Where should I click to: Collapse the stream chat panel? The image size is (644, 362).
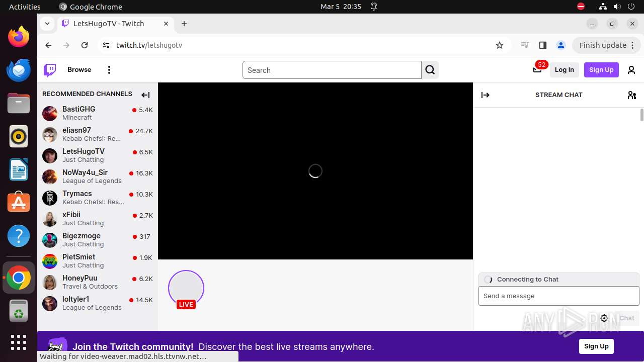point(486,95)
